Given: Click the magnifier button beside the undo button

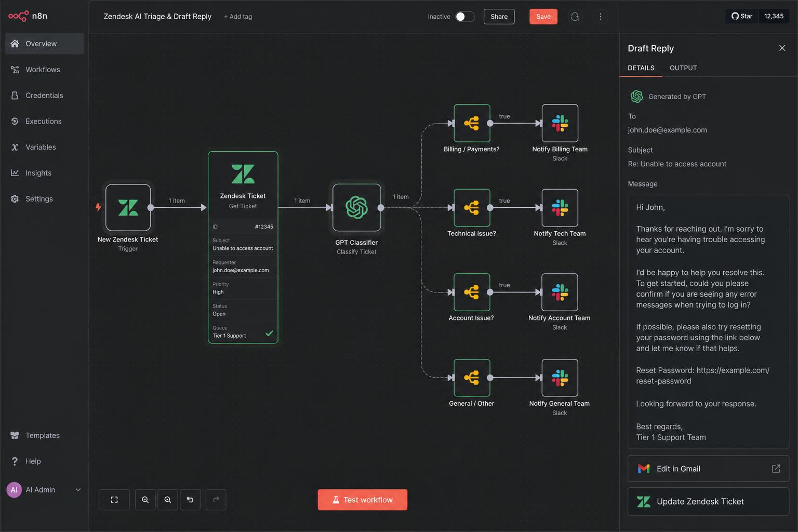Looking at the screenshot, I should click(168, 500).
